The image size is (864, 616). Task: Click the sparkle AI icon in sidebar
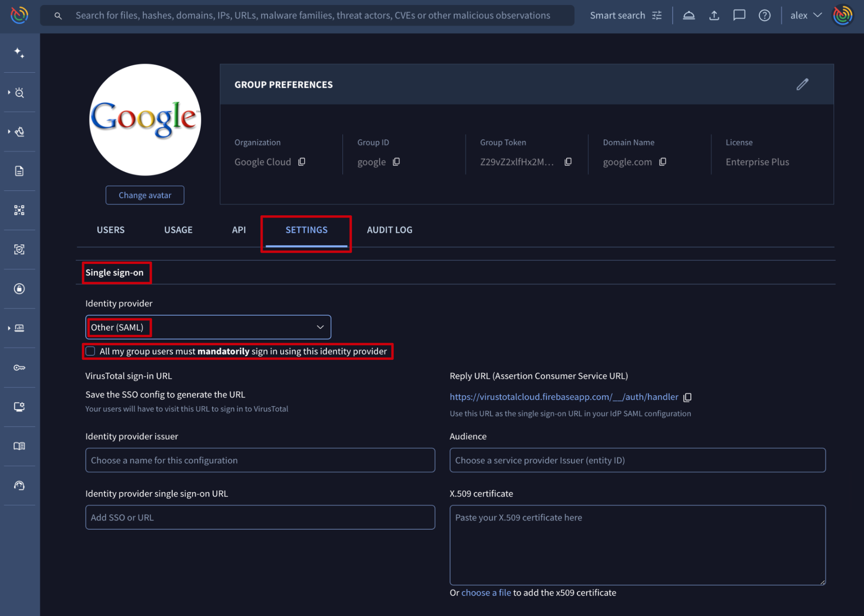click(19, 53)
